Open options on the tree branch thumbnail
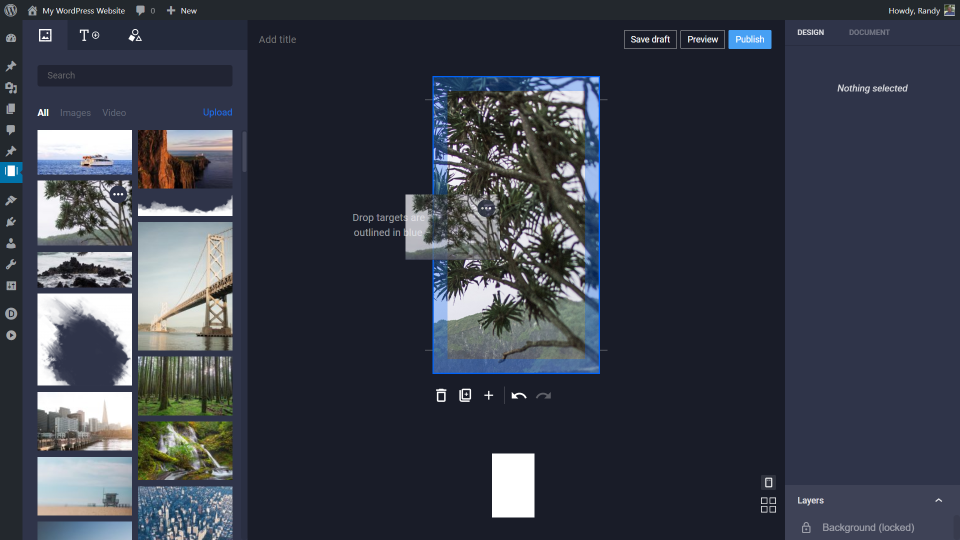 tap(118, 195)
